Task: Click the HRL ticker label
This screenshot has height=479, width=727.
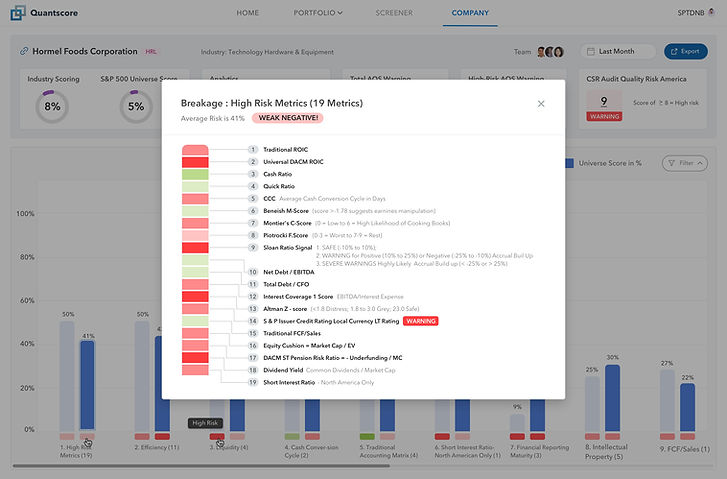Action: pyautogui.click(x=151, y=52)
